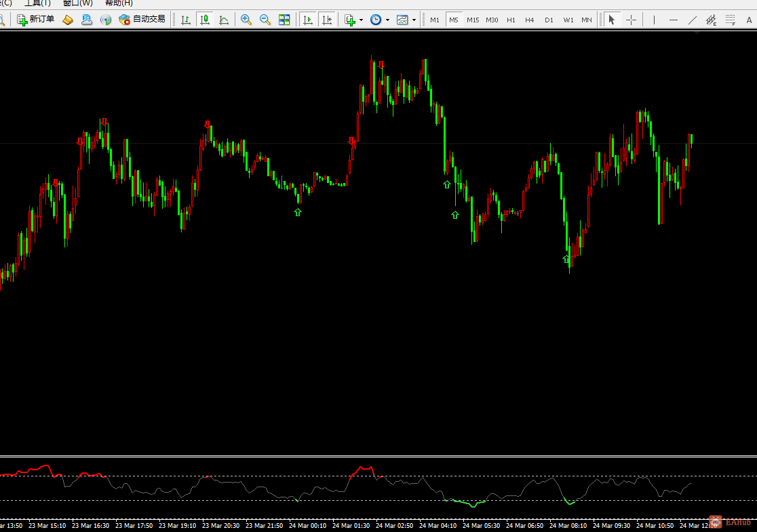Screen dimensions: 757x532
Task: Click the 24 Mar 01:30 time label
Action: point(351,525)
